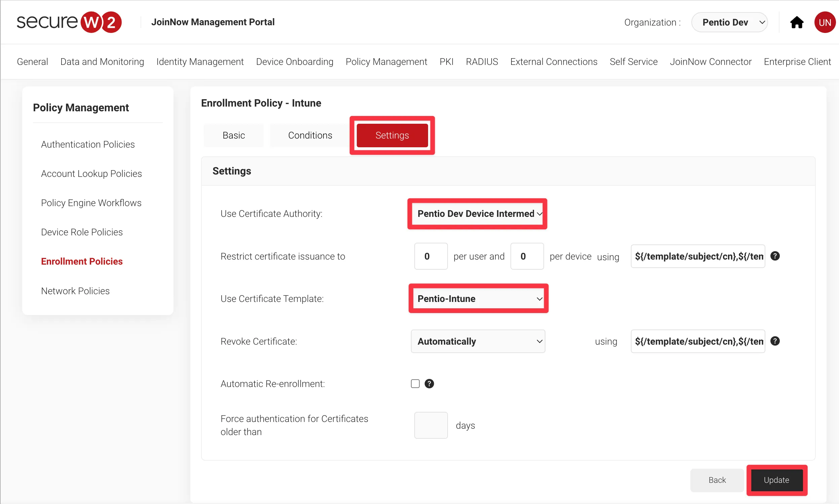The height and width of the screenshot is (504, 839).
Task: Open the General menu
Action: 32,62
